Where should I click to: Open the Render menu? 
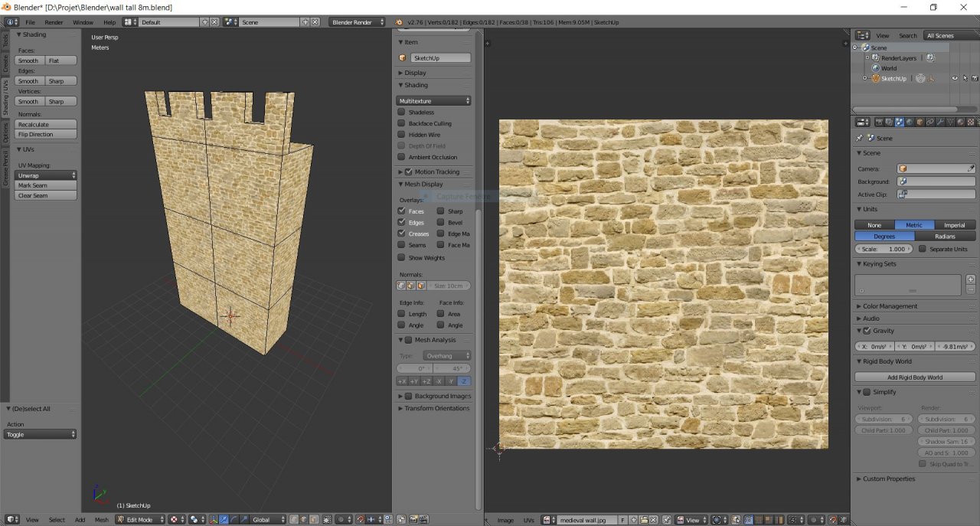tap(54, 22)
